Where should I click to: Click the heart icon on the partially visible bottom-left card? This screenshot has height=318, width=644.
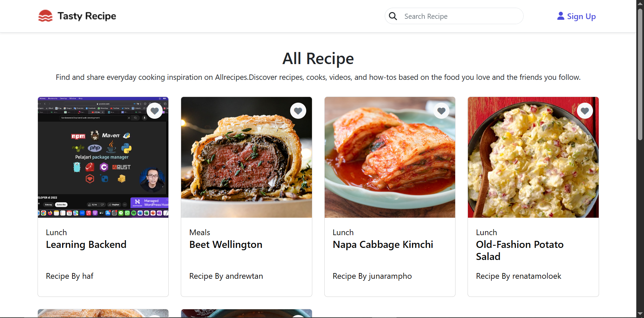click(x=155, y=317)
